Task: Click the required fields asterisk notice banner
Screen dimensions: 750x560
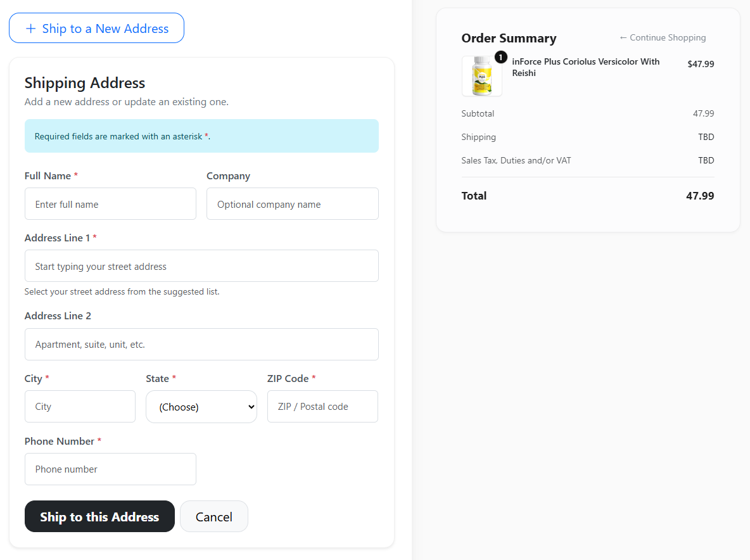Action: (x=201, y=136)
